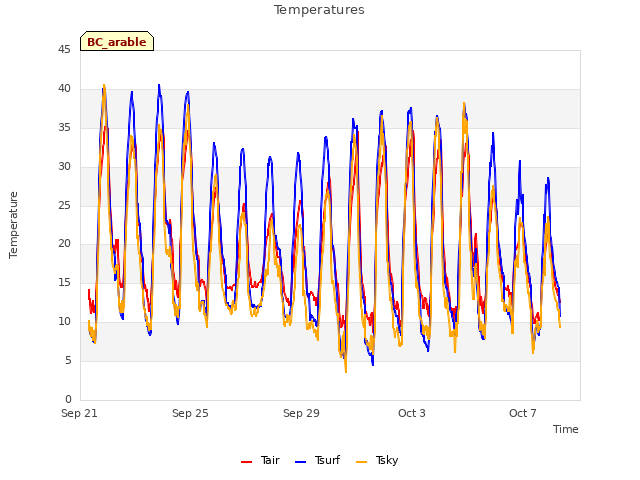Click the Oct 3 x-axis label
The image size is (640, 480).
click(x=412, y=413)
